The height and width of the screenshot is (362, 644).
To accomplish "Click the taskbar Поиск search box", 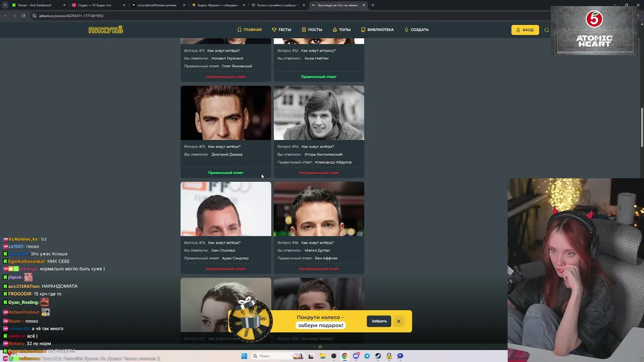I will point(278,356).
